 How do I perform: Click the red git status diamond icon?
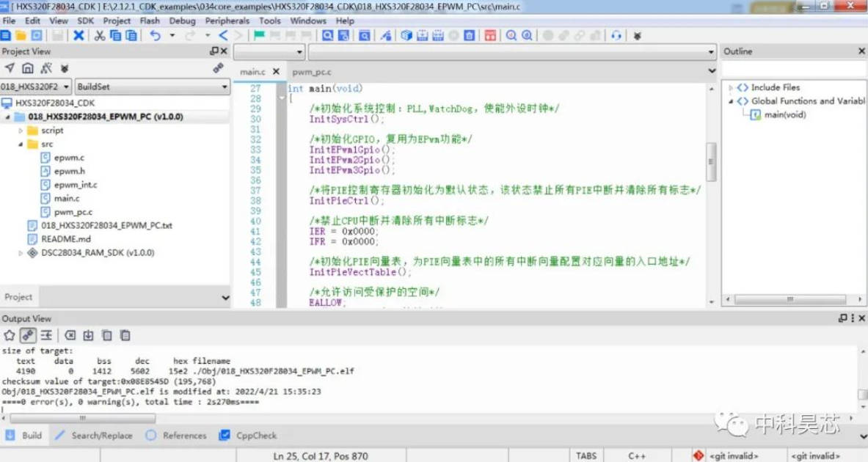698,455
